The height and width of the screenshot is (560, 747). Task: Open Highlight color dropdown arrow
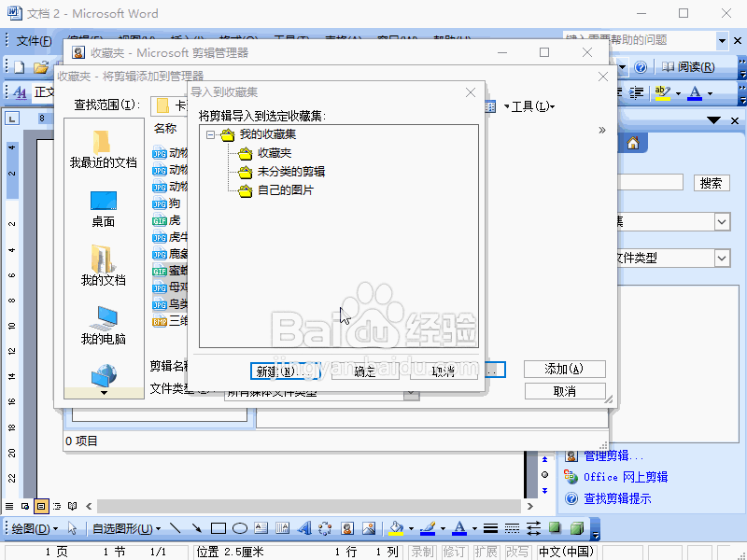(678, 92)
